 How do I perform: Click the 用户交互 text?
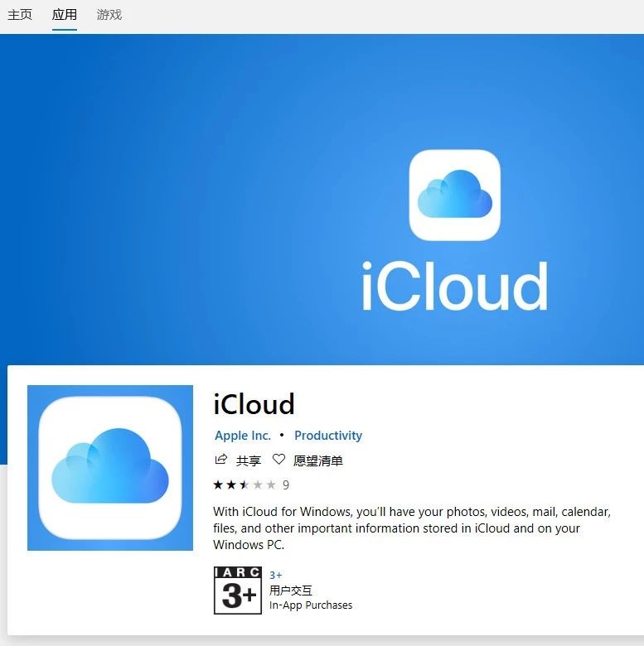[x=291, y=591]
